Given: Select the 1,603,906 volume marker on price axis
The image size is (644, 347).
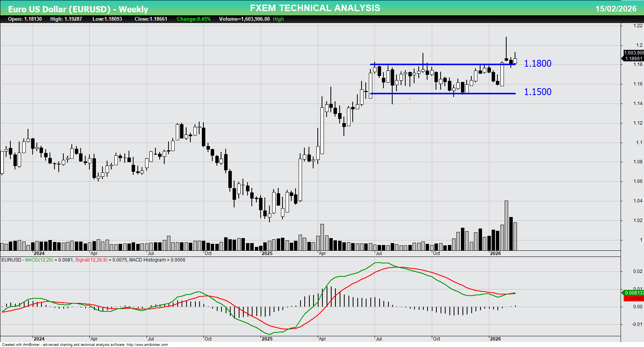Looking at the screenshot, I should [x=633, y=52].
